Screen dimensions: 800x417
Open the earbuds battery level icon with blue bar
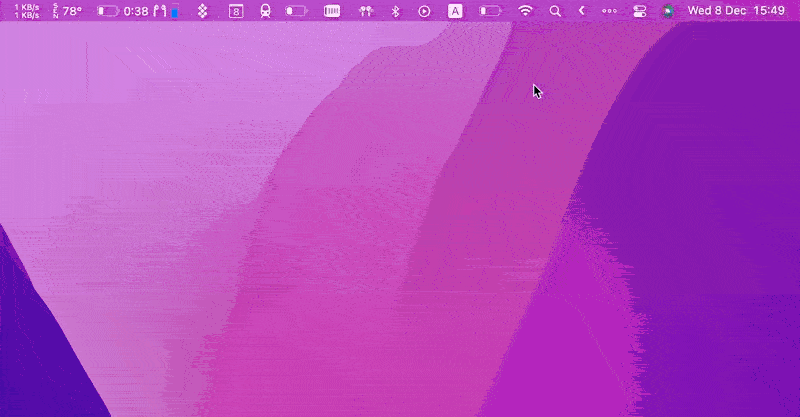[166, 11]
